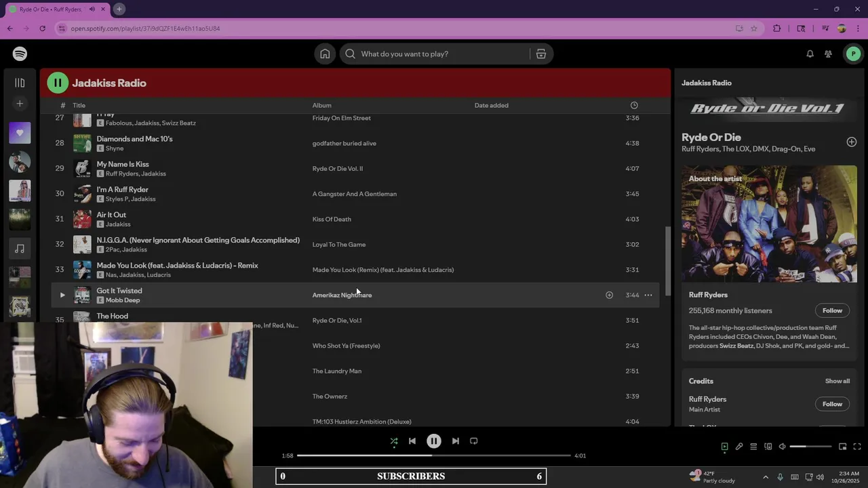Open a new browser tab

click(x=119, y=9)
